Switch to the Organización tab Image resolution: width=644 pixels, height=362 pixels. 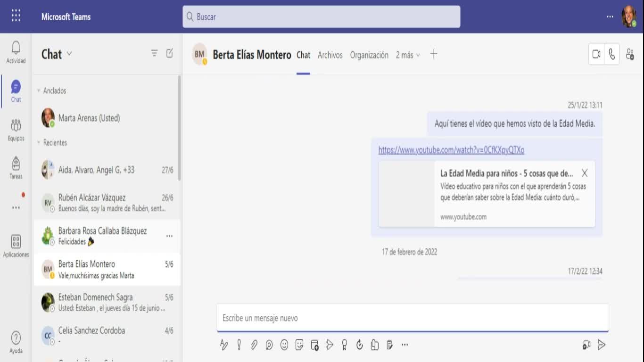click(369, 55)
